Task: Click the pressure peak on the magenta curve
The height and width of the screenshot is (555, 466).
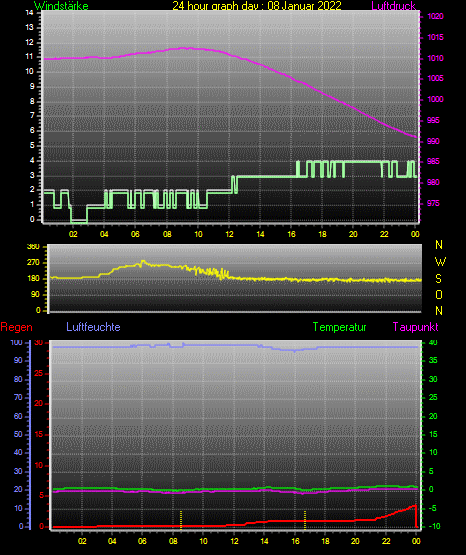Action: (x=188, y=48)
